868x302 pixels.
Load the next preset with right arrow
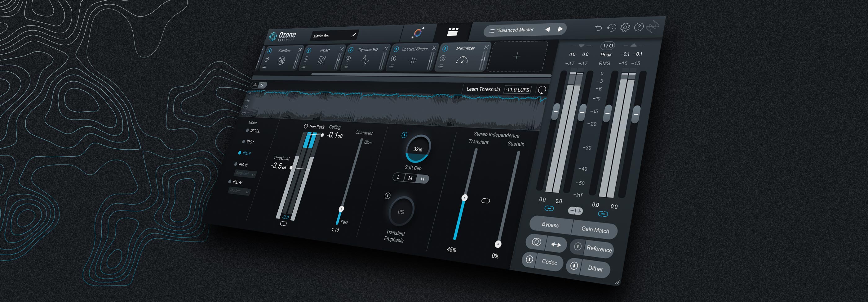(x=560, y=29)
